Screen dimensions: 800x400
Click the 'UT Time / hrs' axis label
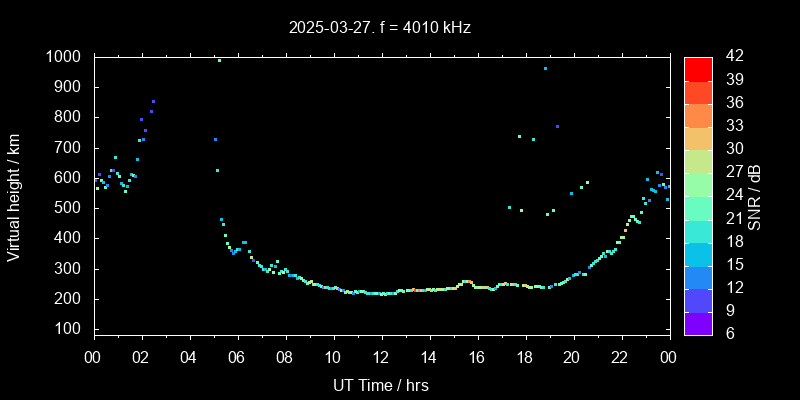click(380, 384)
